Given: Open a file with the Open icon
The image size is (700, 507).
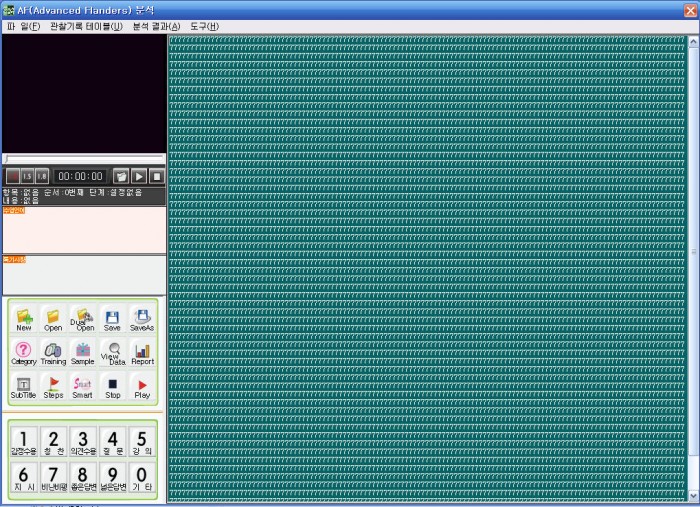Looking at the screenshot, I should (53, 320).
